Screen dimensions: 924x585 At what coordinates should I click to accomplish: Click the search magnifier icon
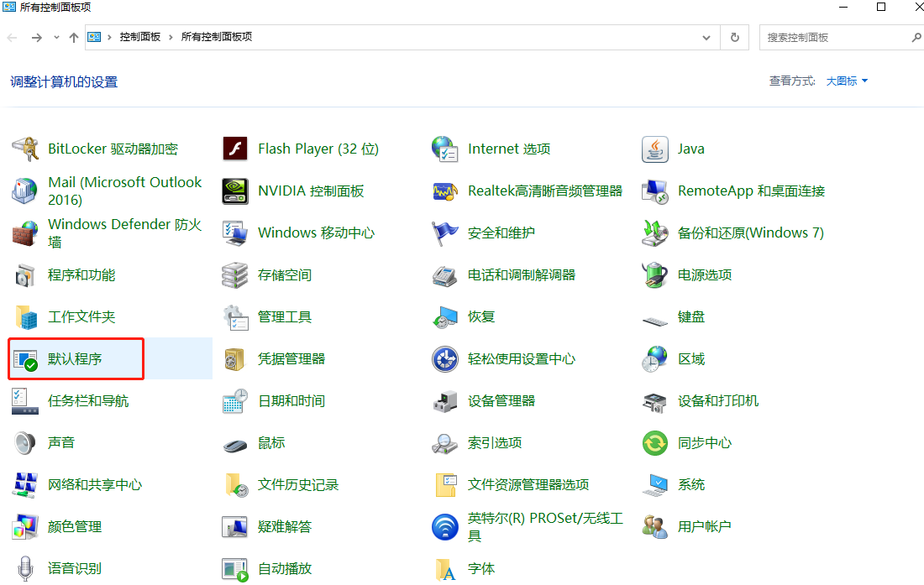(916, 37)
